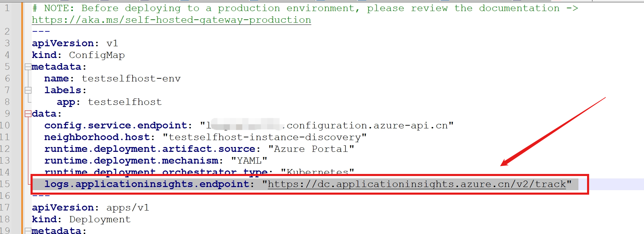Collapse the labels fold marker
644x234 pixels.
coord(28,90)
